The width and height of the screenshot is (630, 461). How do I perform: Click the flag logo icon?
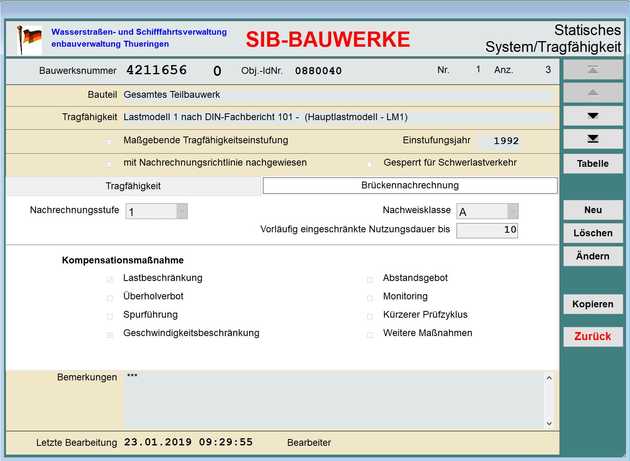click(x=29, y=39)
